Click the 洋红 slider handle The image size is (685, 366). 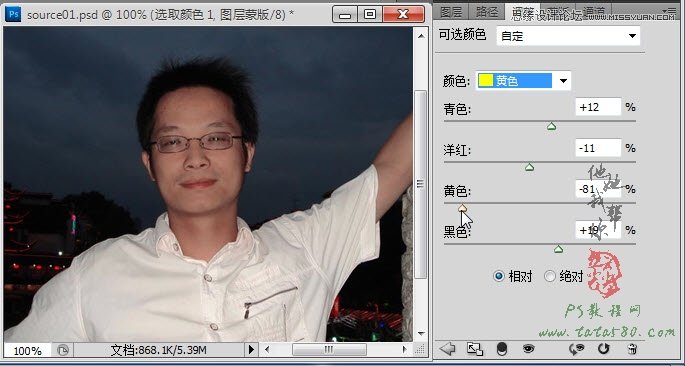[x=529, y=167]
